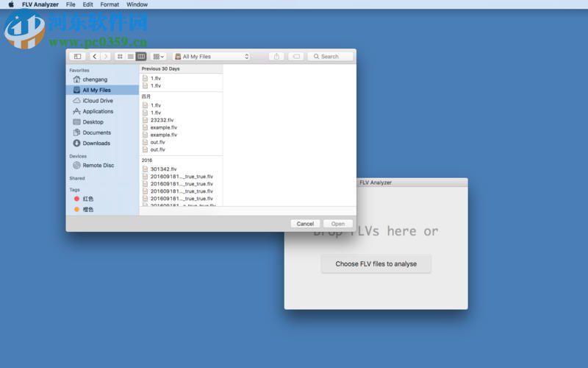Select chengang home folder in sidebar

[x=102, y=79]
